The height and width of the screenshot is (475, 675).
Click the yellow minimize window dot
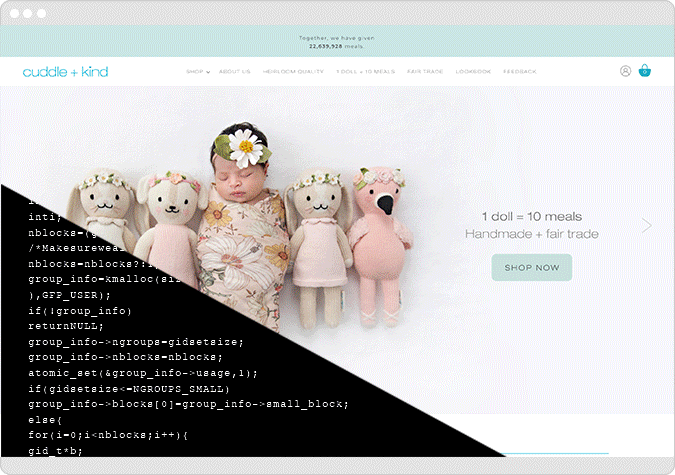[x=28, y=14]
